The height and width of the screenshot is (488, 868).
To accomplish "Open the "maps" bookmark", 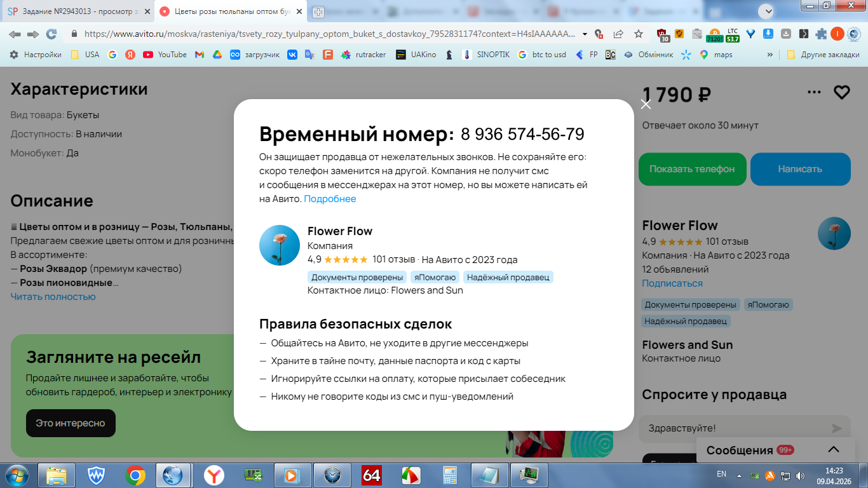I will pyautogui.click(x=716, y=55).
